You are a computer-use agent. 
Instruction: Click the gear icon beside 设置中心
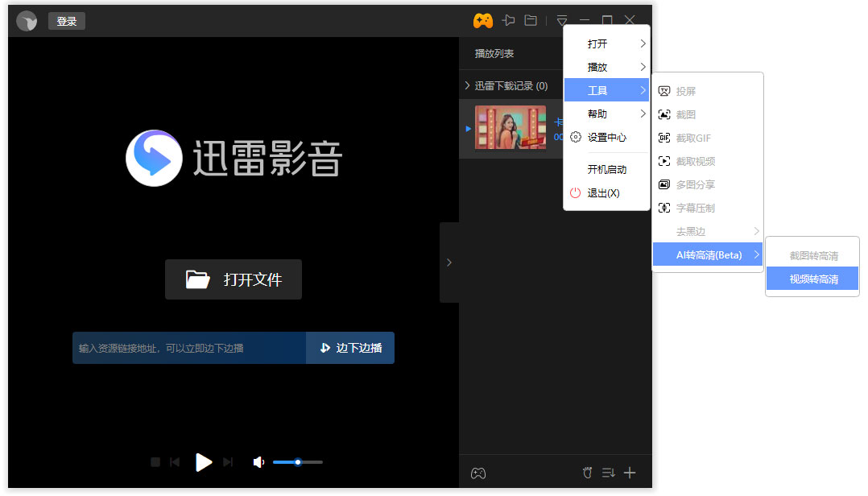point(576,137)
